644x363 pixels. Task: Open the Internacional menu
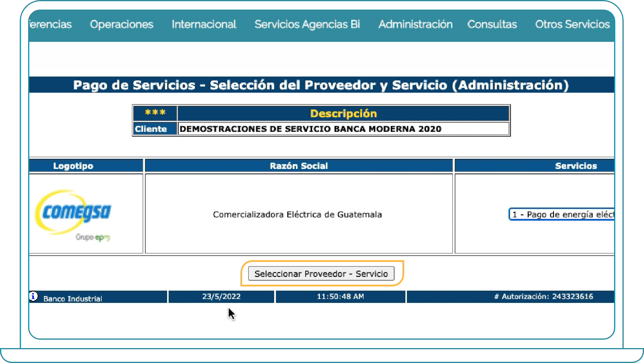tap(204, 24)
